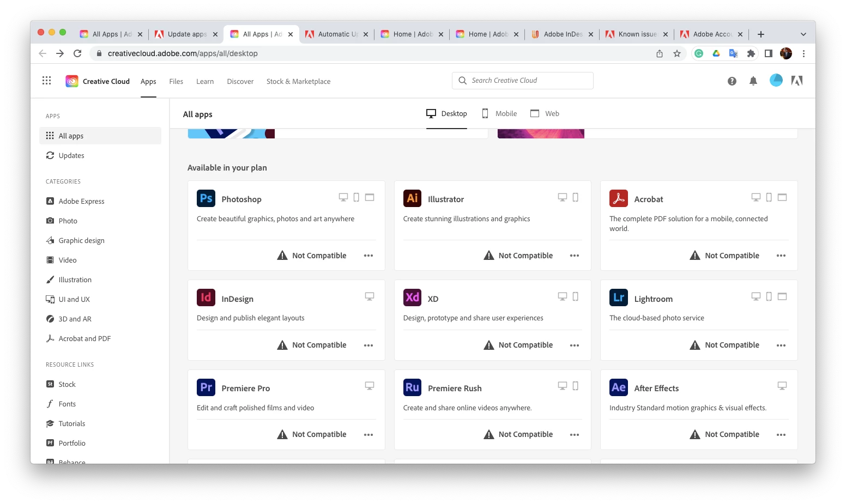Click the Search Creative Cloud field
Viewport: 846px width, 504px height.
pos(523,81)
